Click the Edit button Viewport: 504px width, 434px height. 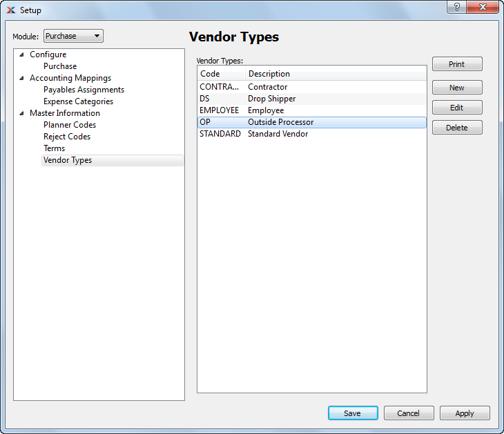pyautogui.click(x=457, y=108)
